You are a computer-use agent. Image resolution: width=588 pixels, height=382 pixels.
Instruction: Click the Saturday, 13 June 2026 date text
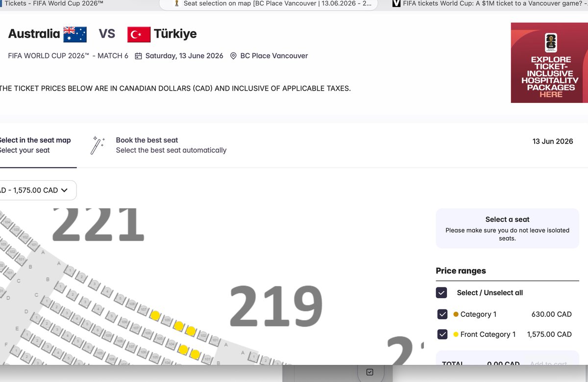184,56
